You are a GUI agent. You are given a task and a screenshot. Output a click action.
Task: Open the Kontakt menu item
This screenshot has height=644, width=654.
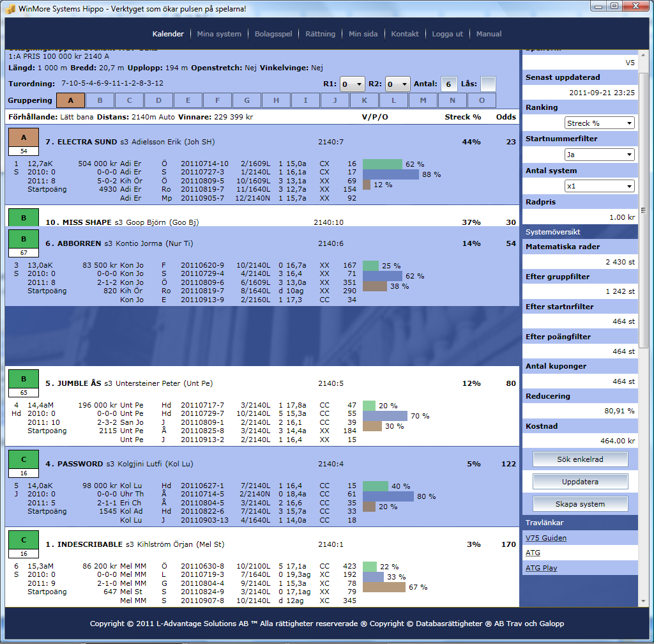pos(404,34)
